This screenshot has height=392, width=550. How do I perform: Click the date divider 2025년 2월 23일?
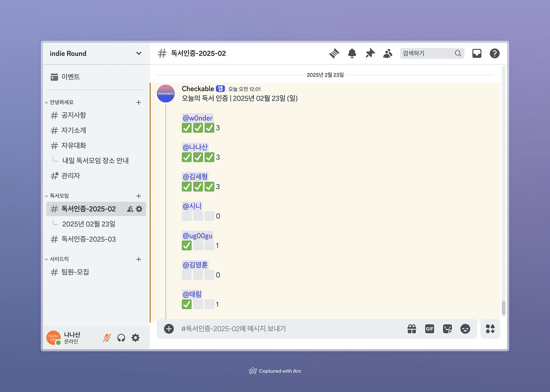point(325,75)
